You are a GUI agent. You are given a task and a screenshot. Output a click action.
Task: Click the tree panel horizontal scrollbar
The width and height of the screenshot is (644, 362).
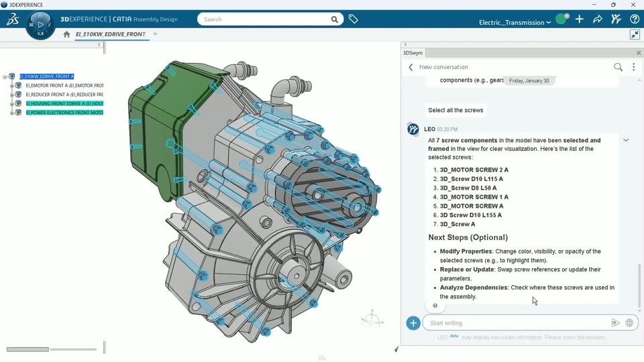click(28, 349)
